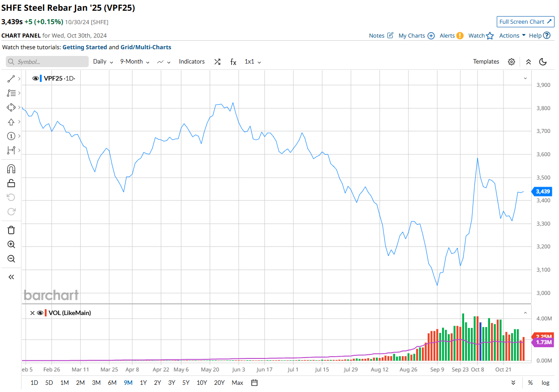
Task: Open the custom formula fx tool
Action: pos(233,62)
